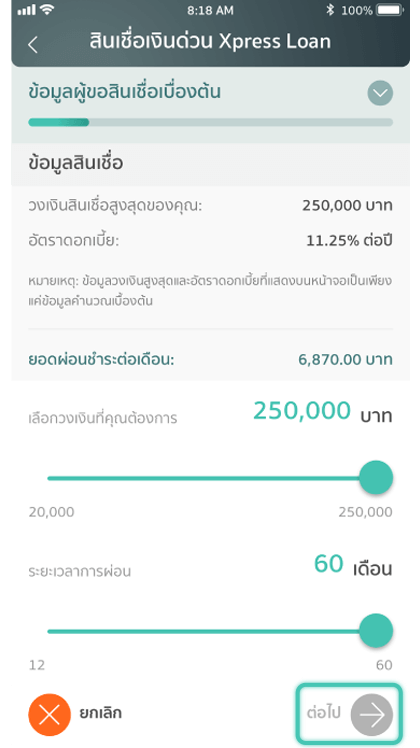Tap the ข้อมูลสินเชื่อ section heading
The width and height of the screenshot is (420, 748).
click(76, 164)
